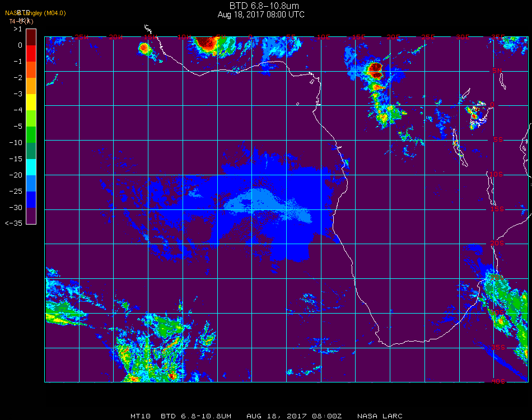The height and width of the screenshot is (420, 532).
Task: Pick the light blue swatch between -20 and -25
Action: [31, 184]
